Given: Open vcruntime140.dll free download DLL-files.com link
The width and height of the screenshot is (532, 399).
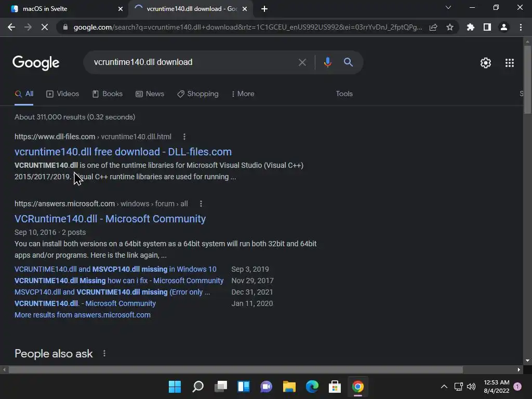Looking at the screenshot, I should pyautogui.click(x=123, y=152).
